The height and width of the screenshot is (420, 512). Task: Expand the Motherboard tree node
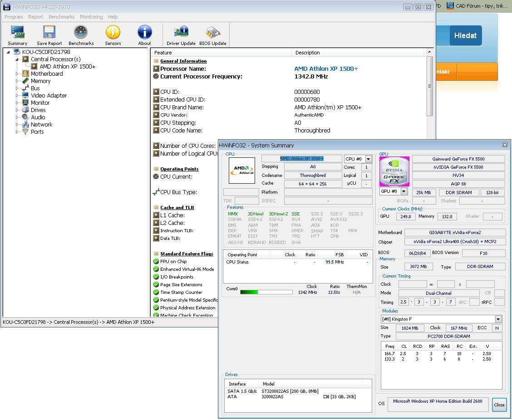pyautogui.click(x=17, y=74)
